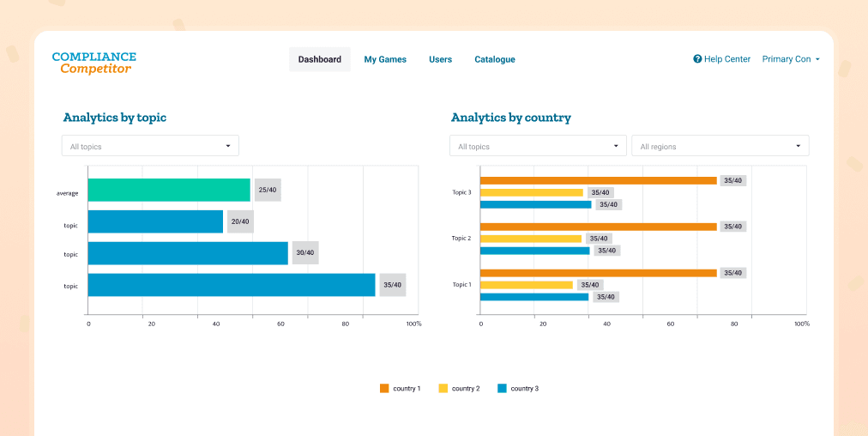Open the Dashboard tab
The width and height of the screenshot is (868, 436).
[x=319, y=59]
